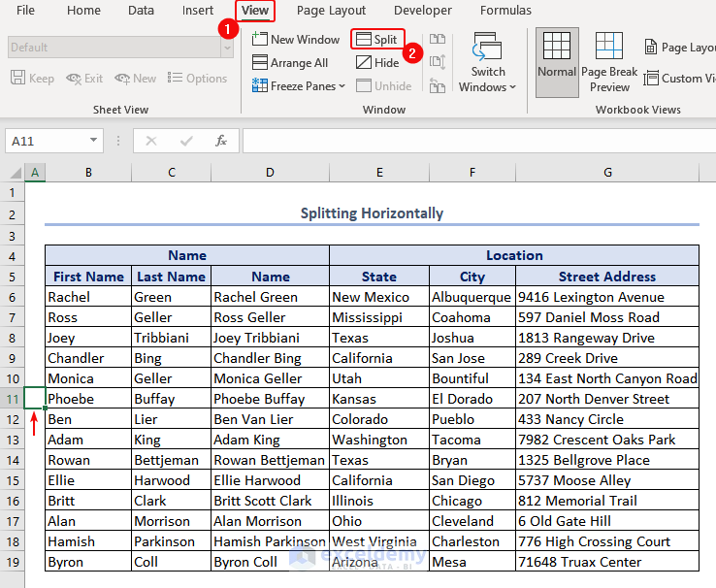The image size is (716, 588).
Task: Select the cell containing 'Phoebe'
Action: pyautogui.click(x=88, y=399)
